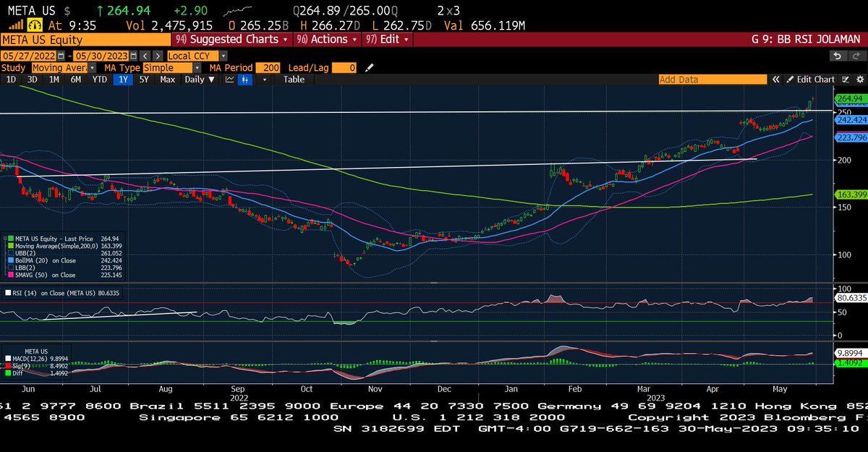Click the undo arrow icon

[x=838, y=56]
